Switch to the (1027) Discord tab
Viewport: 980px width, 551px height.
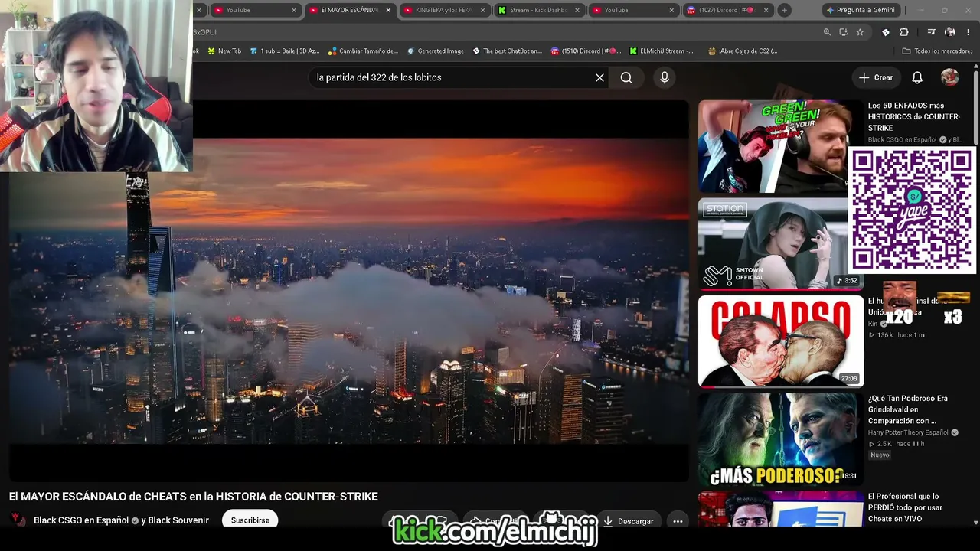tap(728, 10)
